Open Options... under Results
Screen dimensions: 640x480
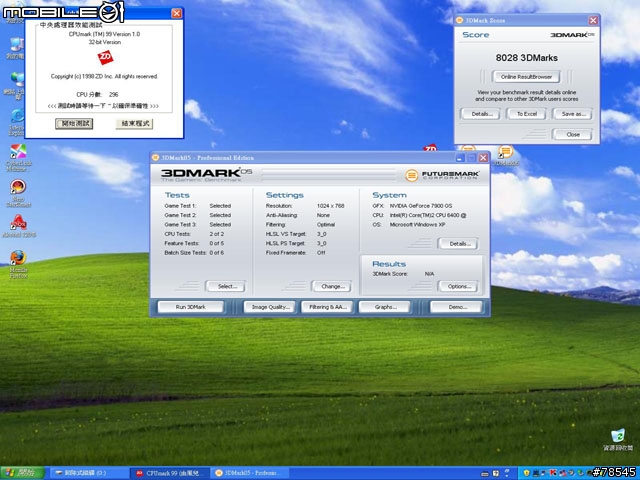458,286
